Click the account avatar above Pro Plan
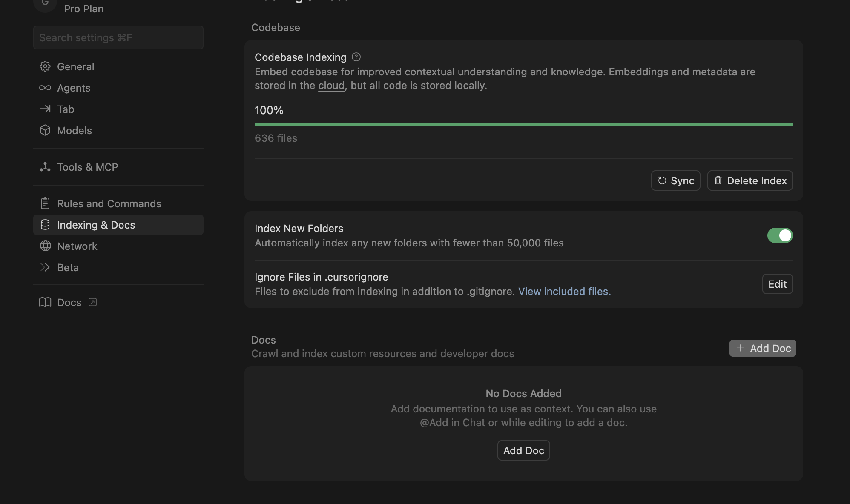850x504 pixels. [x=45, y=3]
